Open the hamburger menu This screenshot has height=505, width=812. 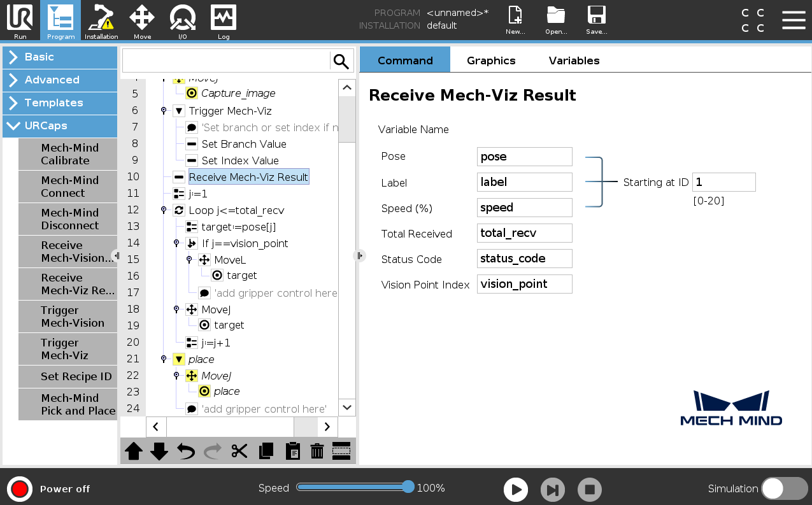coord(794,20)
